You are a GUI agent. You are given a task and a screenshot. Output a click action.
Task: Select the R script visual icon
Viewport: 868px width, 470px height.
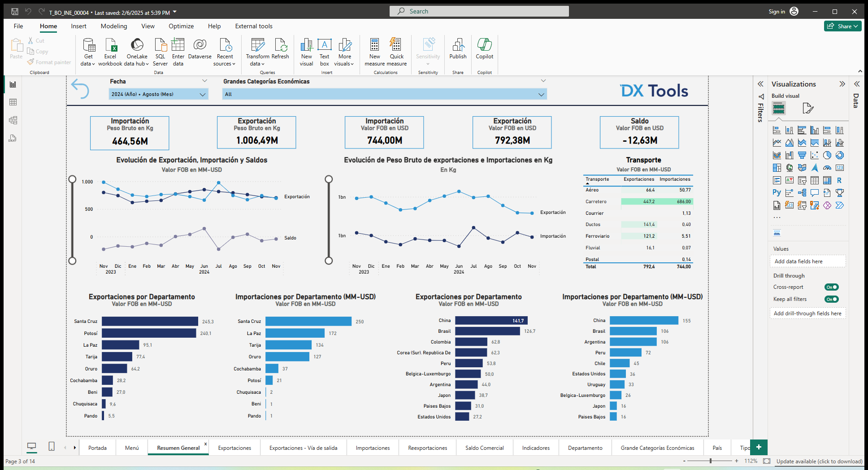point(839,180)
